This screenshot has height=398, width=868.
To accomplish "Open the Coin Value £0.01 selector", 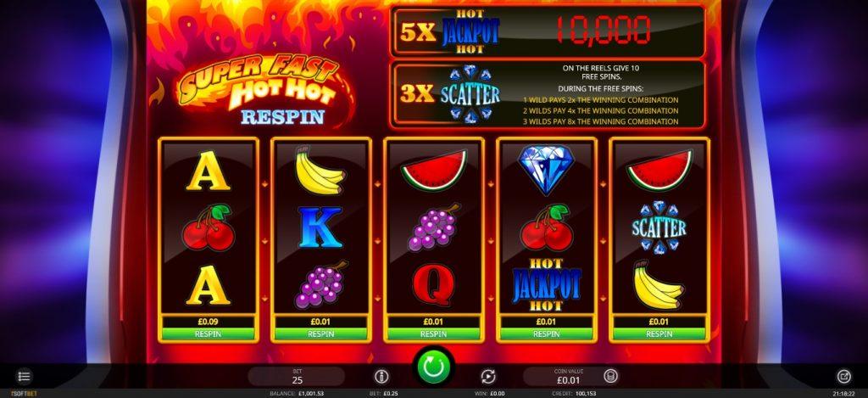I will click(x=569, y=377).
